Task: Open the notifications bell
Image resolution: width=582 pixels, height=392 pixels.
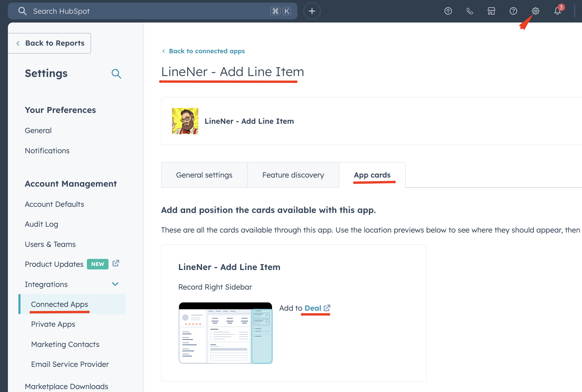Action: tap(557, 11)
